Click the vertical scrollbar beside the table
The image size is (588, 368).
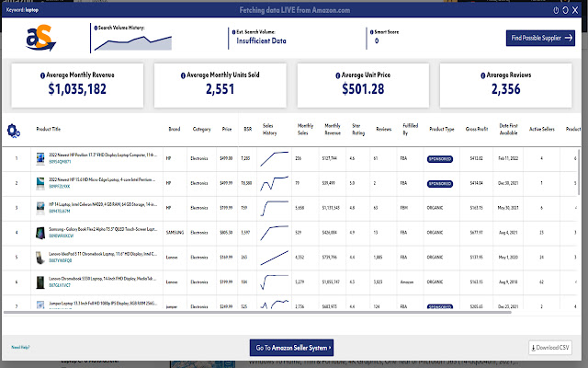click(x=579, y=172)
